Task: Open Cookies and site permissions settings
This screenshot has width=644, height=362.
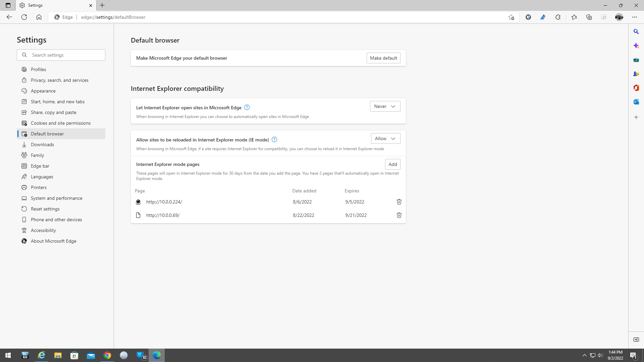Action: (x=61, y=123)
